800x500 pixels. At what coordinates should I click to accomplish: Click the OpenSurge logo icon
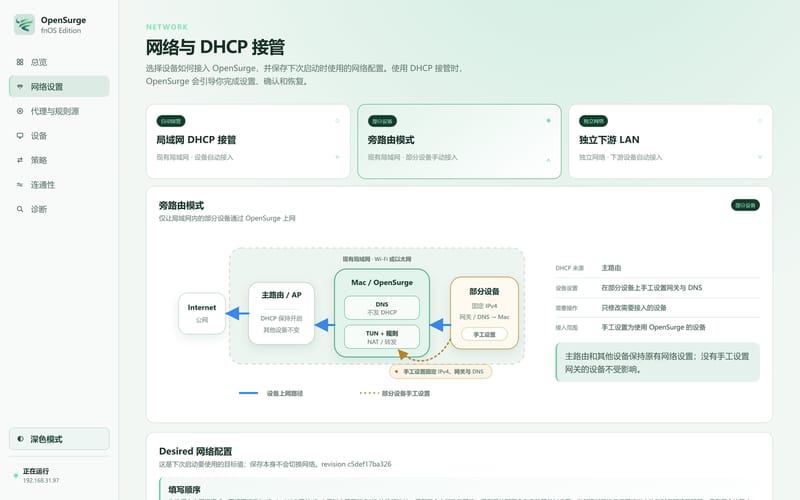click(x=23, y=24)
